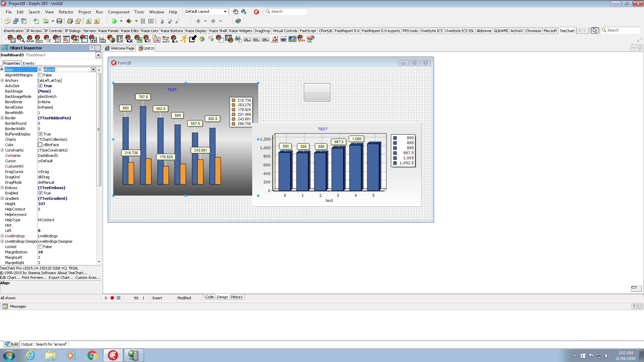This screenshot has width=644, height=362.
Task: Click the Save diskette icon in the toolbar
Action: pyautogui.click(x=59, y=21)
